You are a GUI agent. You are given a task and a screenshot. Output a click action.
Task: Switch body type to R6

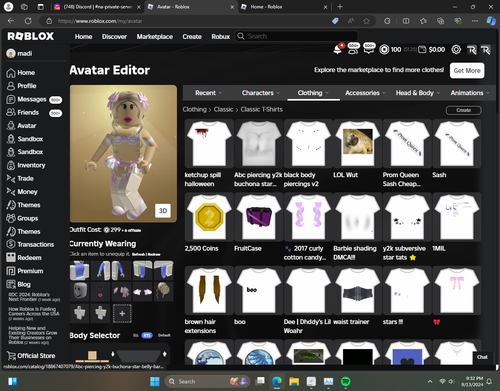click(x=136, y=335)
